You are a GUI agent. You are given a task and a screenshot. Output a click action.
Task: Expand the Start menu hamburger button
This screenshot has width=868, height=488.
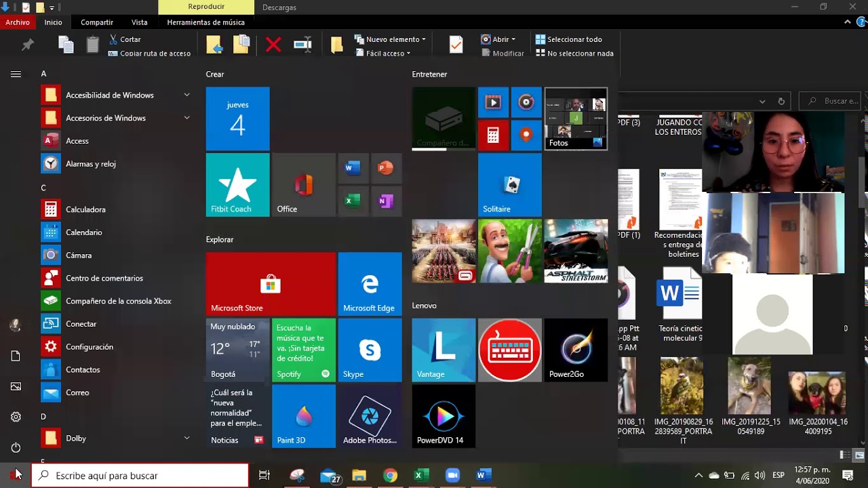point(16,75)
